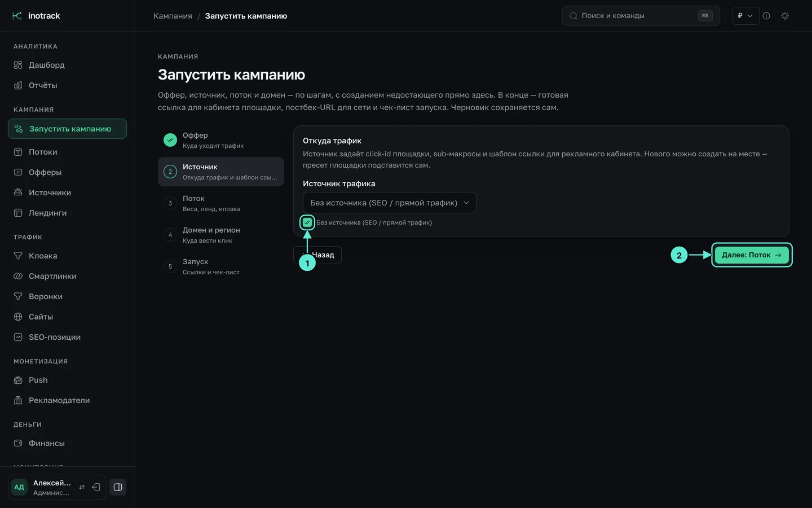Click the Источники icon in sidebar
Viewport: 812px width, 508px height.
(x=18, y=192)
